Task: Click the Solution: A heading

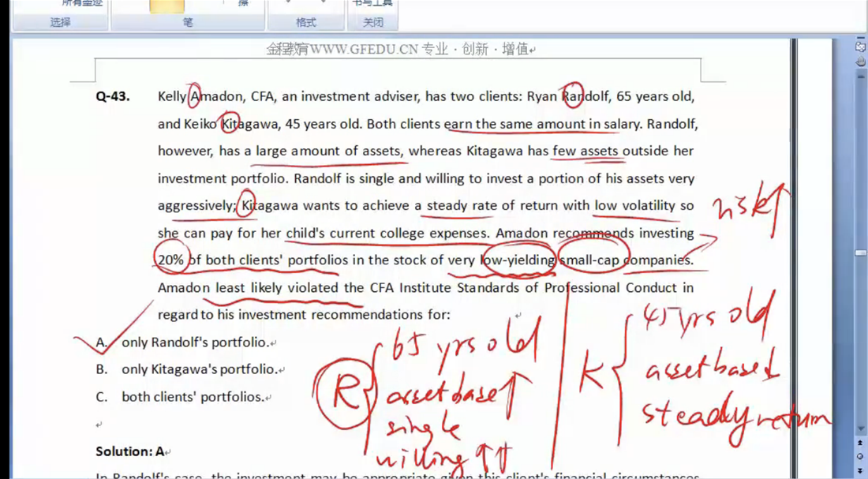Action: [130, 451]
